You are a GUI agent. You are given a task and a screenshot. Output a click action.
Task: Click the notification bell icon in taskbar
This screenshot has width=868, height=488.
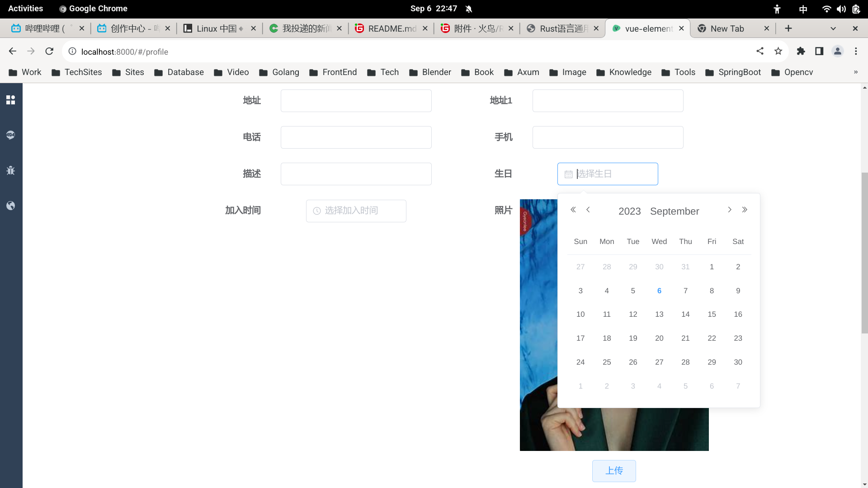(470, 8)
